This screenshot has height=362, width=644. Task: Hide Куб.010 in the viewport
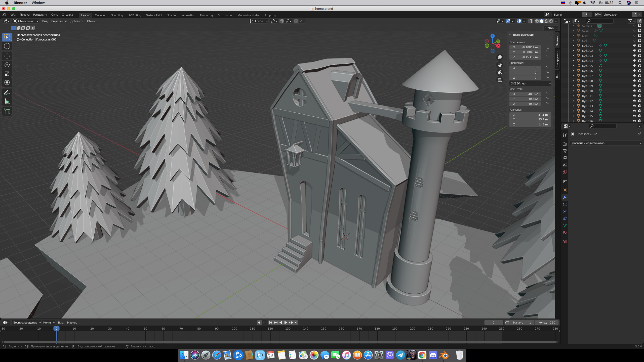634,91
